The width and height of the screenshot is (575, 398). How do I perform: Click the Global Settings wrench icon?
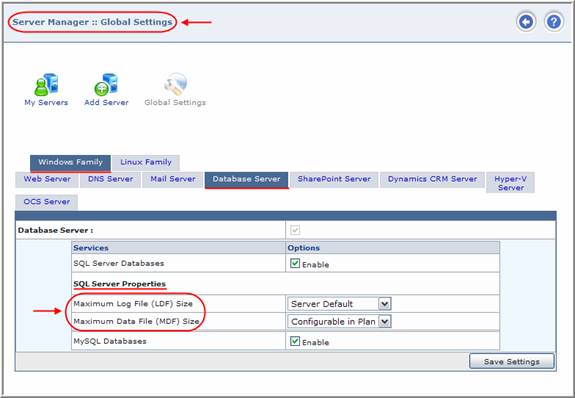[175, 84]
